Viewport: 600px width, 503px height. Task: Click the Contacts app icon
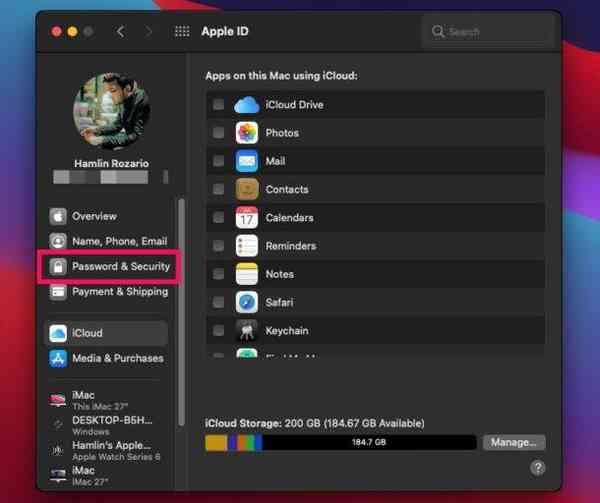pos(247,189)
